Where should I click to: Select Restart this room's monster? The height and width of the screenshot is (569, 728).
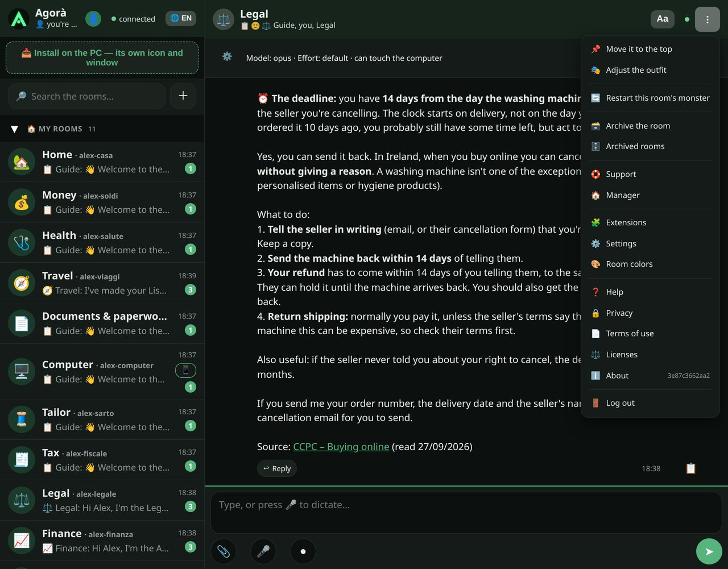pyautogui.click(x=650, y=98)
